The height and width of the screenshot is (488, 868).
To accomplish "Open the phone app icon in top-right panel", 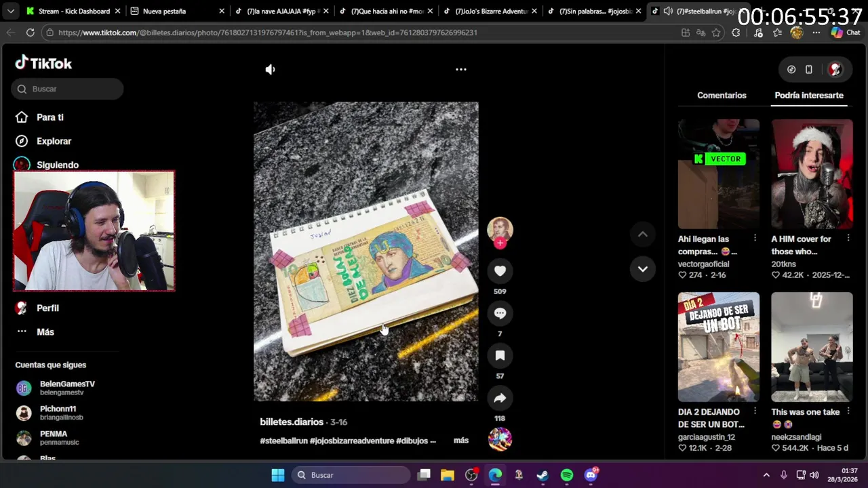I will coord(809,69).
